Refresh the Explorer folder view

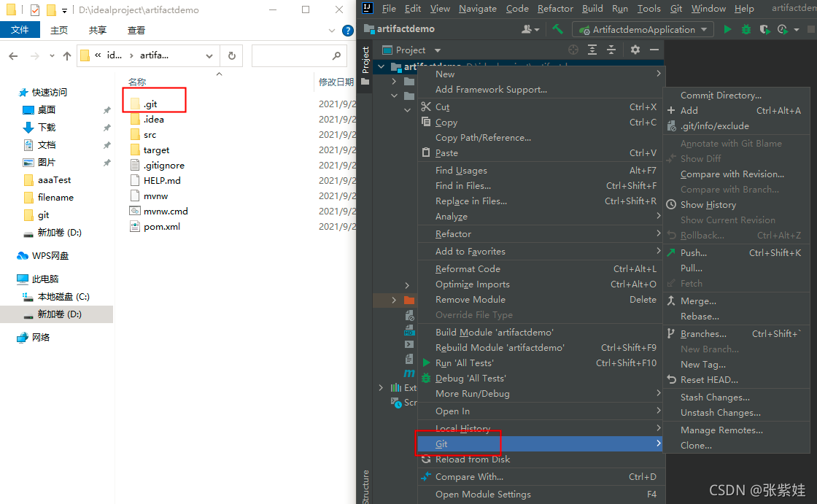pos(232,55)
